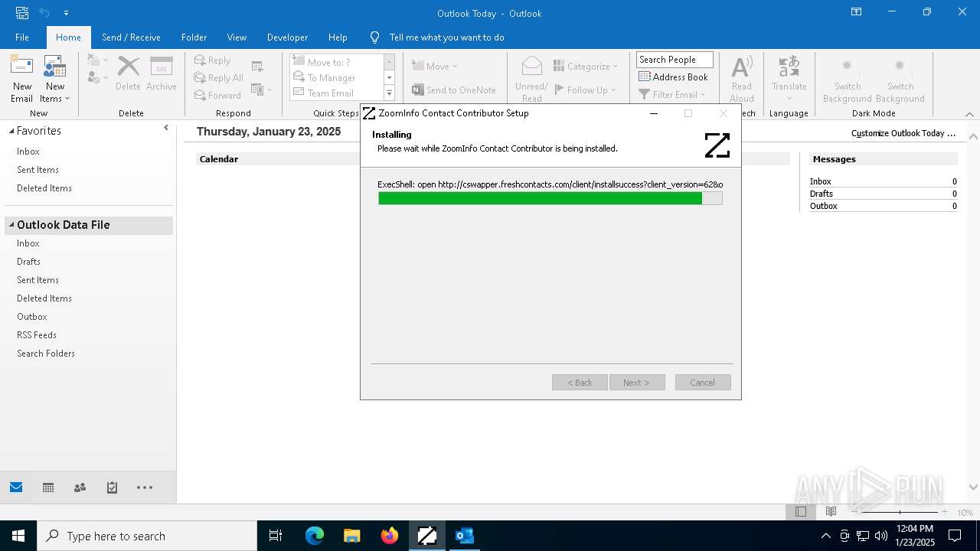Toggle Unread/Read status
Screen dimensions: 980x551
tap(531, 79)
